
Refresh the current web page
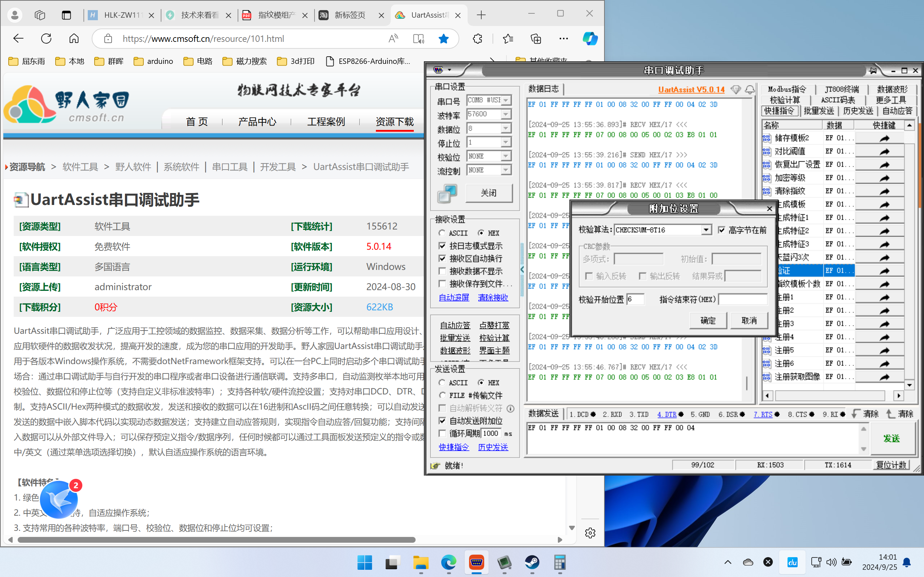tap(46, 39)
